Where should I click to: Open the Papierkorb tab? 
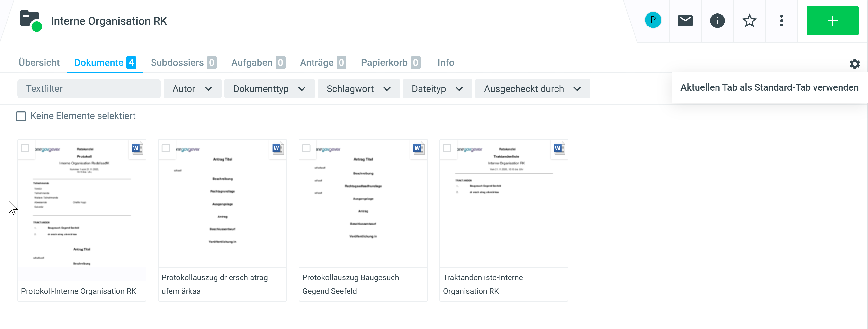(390, 63)
